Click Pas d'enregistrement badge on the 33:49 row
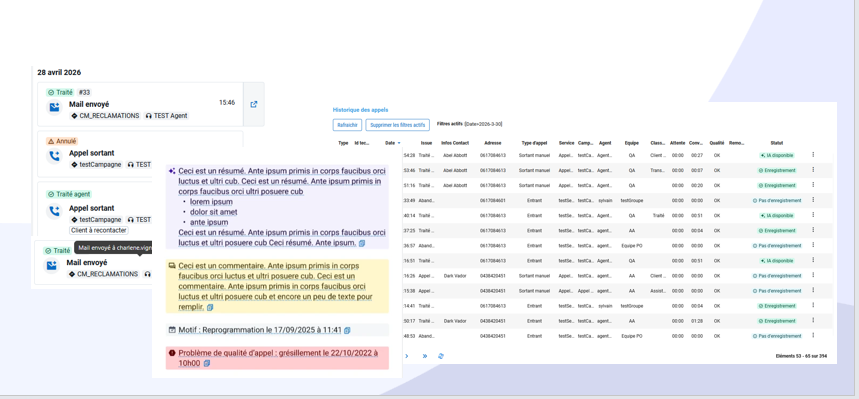859x399 pixels. click(x=777, y=201)
